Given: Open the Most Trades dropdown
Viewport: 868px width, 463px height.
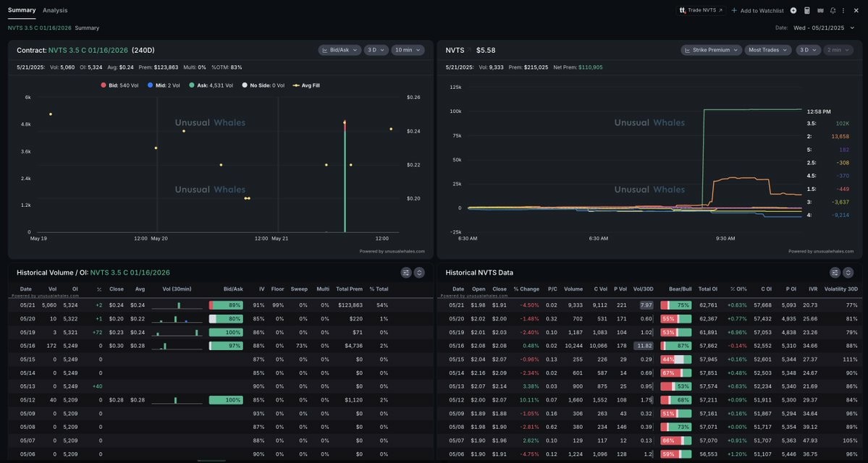Looking at the screenshot, I should [x=769, y=51].
